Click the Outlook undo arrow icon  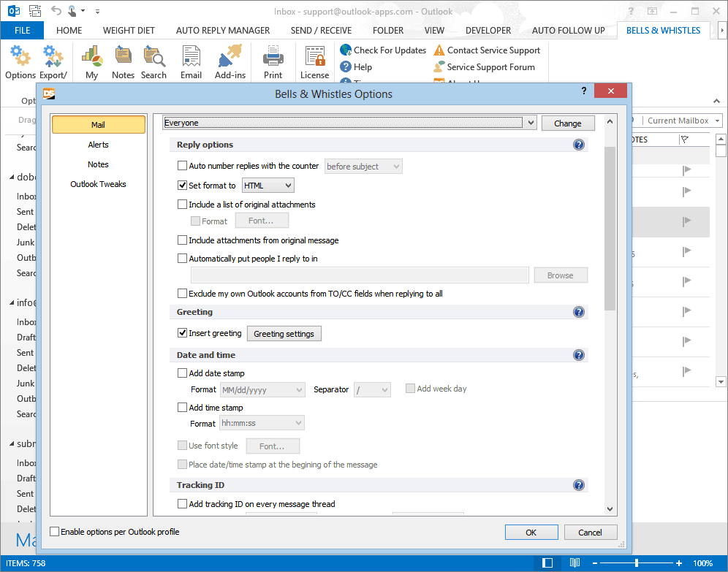[56, 10]
